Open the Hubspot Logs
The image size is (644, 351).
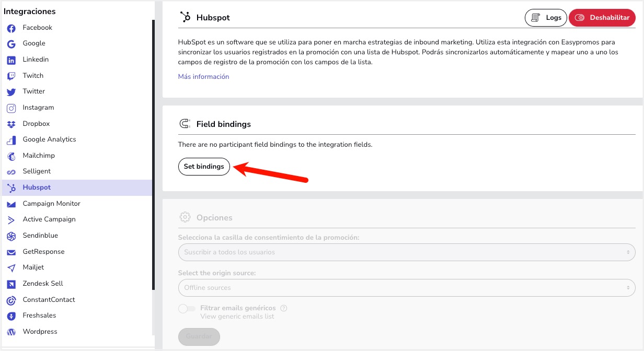546,18
